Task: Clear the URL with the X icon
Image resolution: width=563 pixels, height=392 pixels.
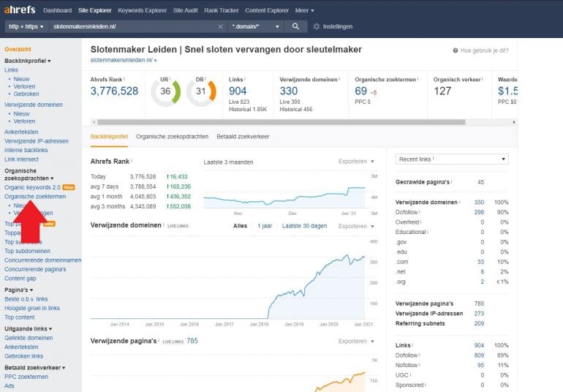Action: [x=221, y=26]
